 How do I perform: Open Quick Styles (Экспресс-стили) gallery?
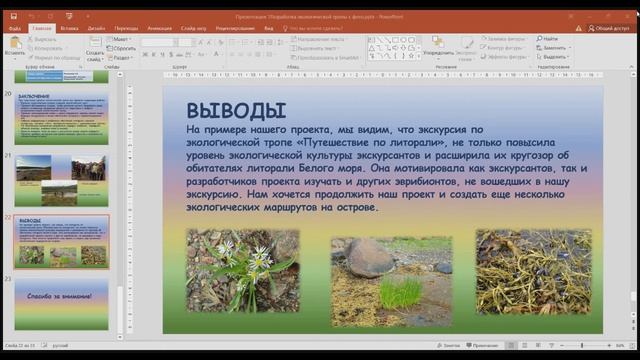[466, 49]
